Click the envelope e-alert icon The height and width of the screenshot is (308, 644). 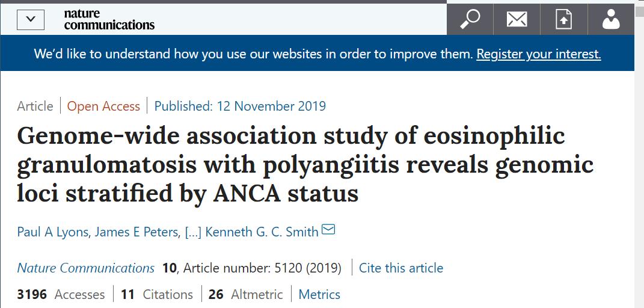click(x=517, y=20)
